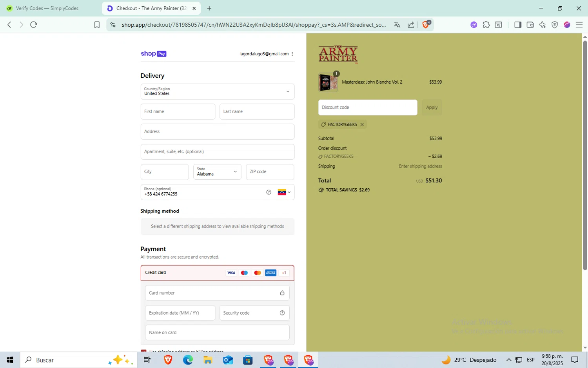
Task: Click the Shop Pay logo
Action: tap(154, 54)
